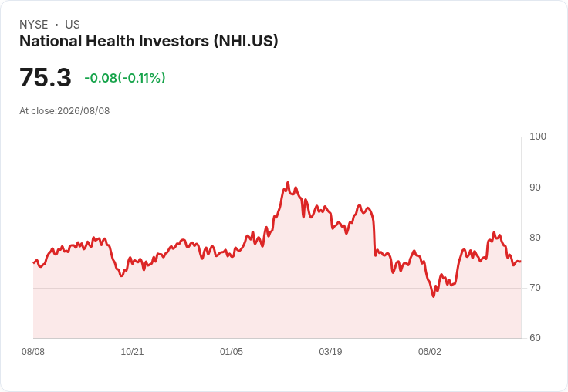
Task: Click the 03/19 date label on x-axis
Action: pos(330,351)
